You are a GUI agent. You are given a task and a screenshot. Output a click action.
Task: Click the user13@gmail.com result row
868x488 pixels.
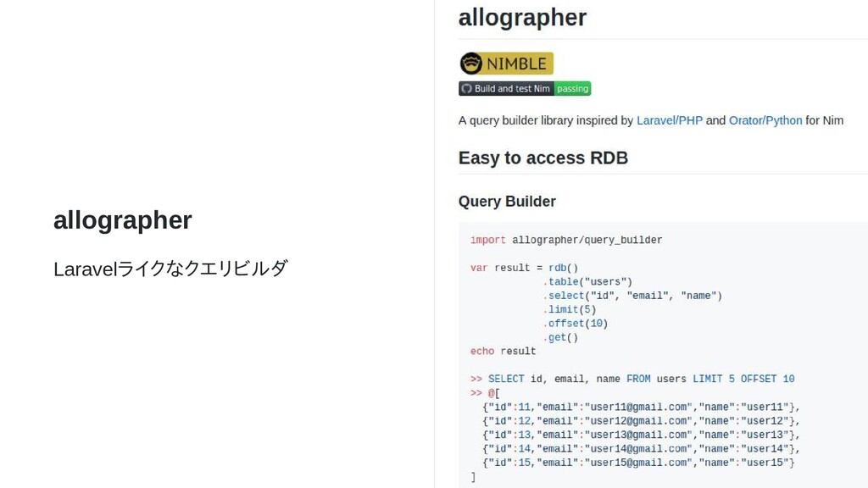click(641, 435)
